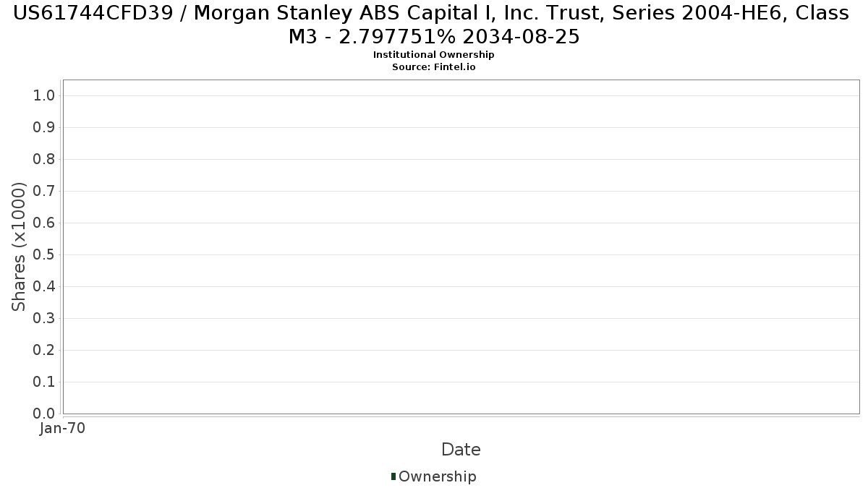
Task: Click the Date axis title
Action: point(461,450)
